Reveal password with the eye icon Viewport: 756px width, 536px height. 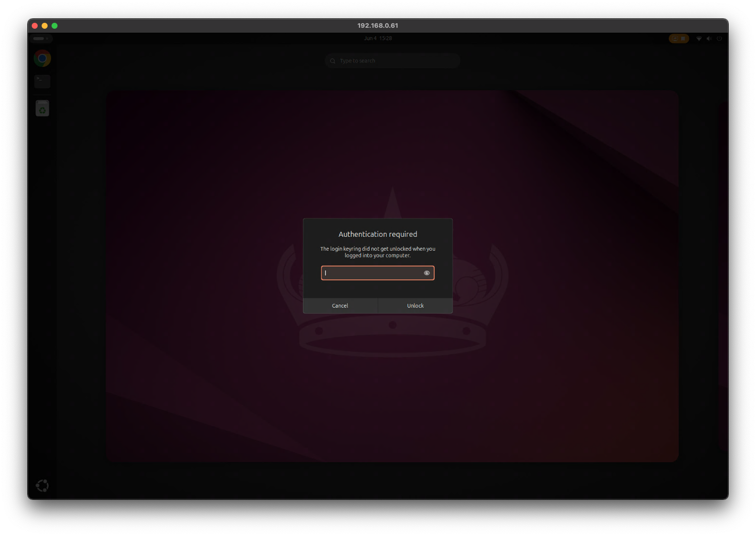(427, 273)
